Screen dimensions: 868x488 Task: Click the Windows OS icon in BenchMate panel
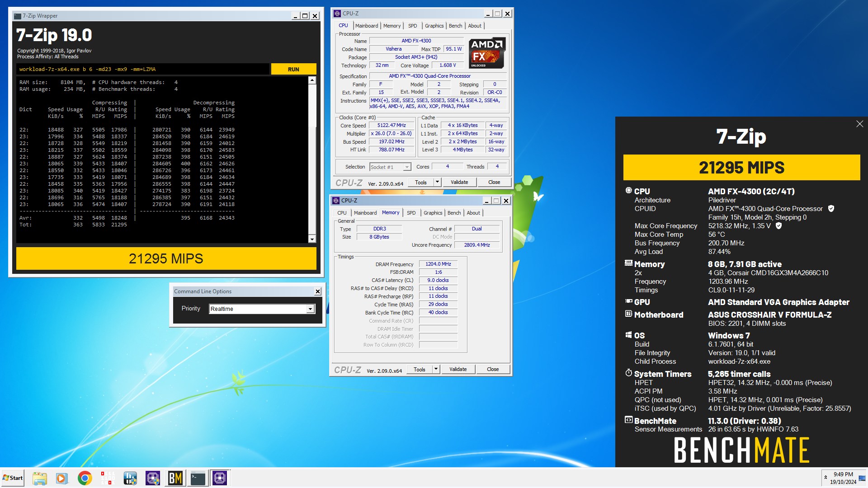click(x=628, y=335)
